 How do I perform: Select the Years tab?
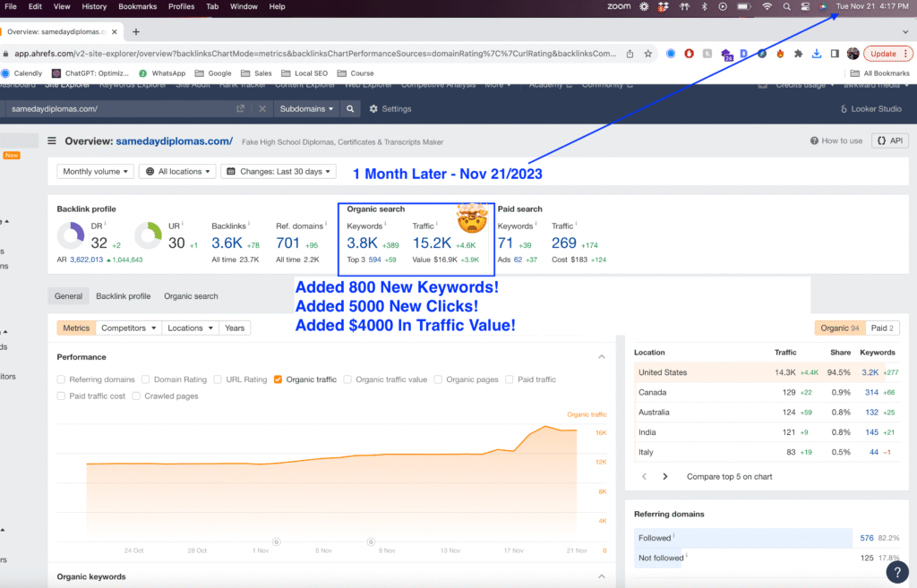point(235,328)
